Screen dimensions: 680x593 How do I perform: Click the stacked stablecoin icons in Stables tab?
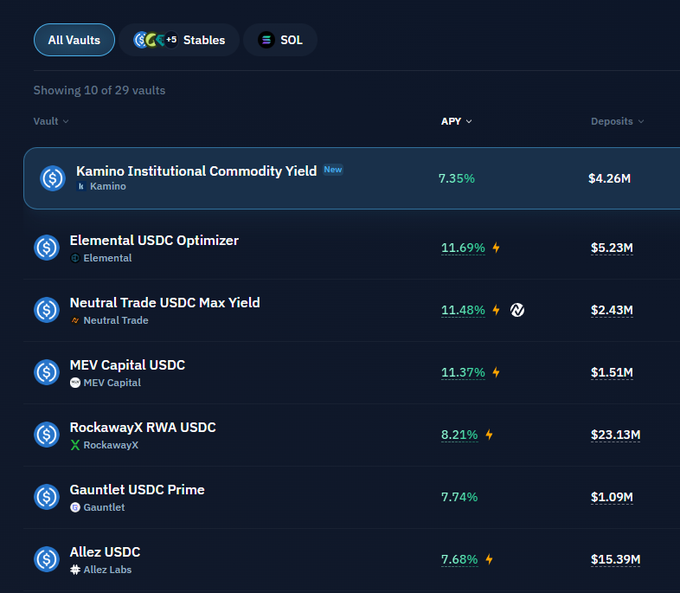pyautogui.click(x=155, y=40)
